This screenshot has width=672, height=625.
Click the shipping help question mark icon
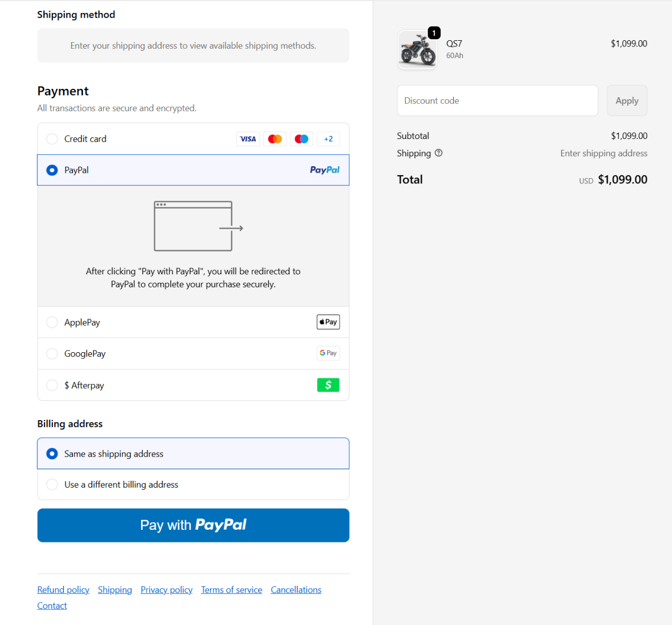[439, 153]
